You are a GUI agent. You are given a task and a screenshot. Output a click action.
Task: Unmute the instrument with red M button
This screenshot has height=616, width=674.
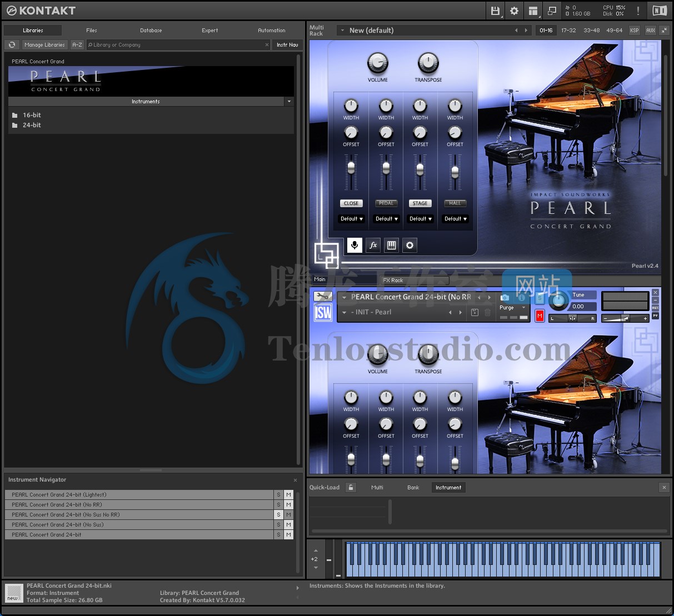[x=540, y=315]
